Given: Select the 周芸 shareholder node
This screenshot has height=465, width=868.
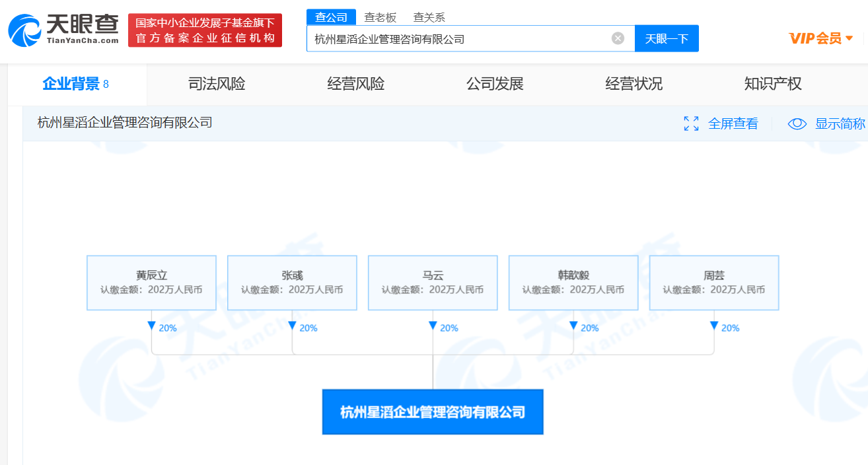Looking at the screenshot, I should (714, 283).
